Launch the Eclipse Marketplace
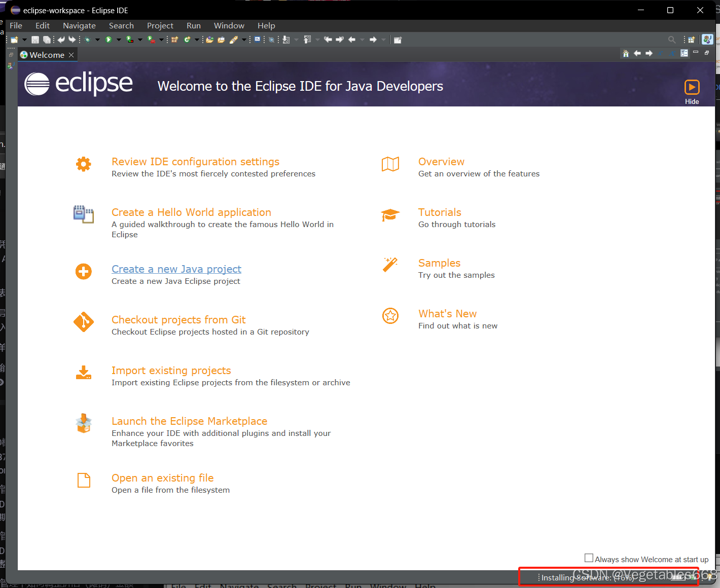Image resolution: width=720 pixels, height=588 pixels. [x=189, y=421]
